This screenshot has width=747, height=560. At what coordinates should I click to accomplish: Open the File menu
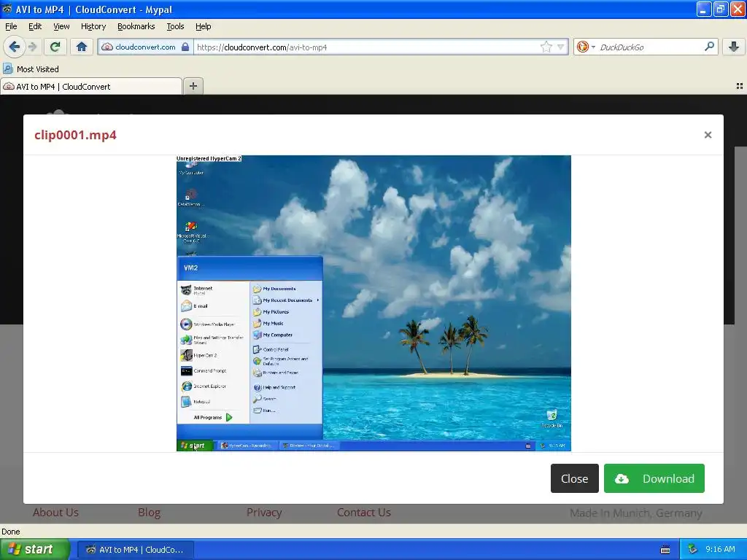(x=11, y=26)
